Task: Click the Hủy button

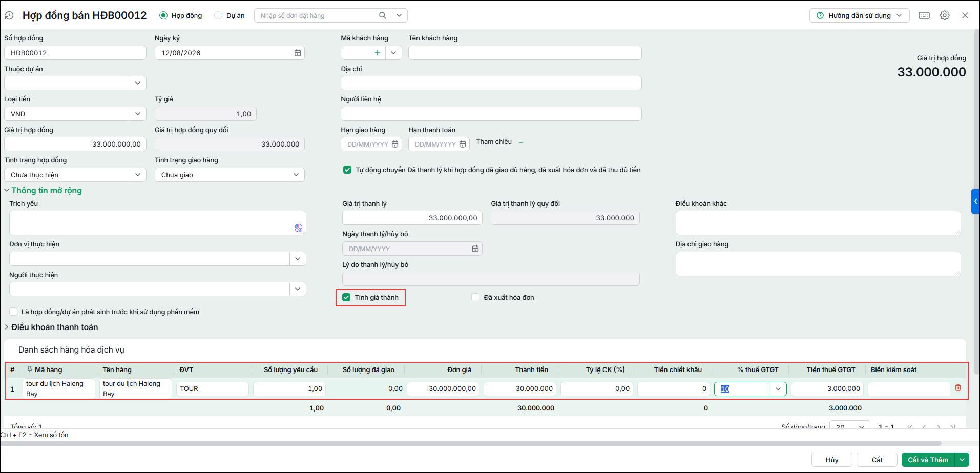Action: pos(832,460)
